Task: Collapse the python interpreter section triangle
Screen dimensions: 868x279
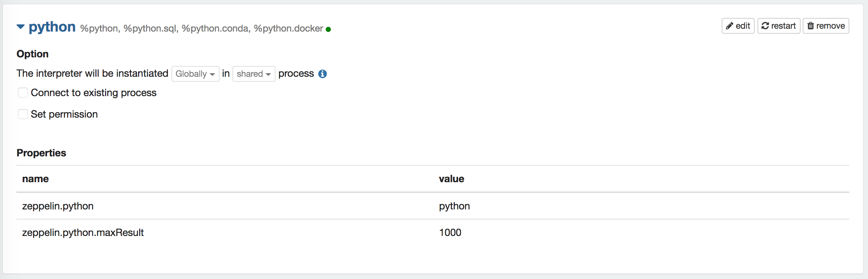Action: tap(21, 27)
